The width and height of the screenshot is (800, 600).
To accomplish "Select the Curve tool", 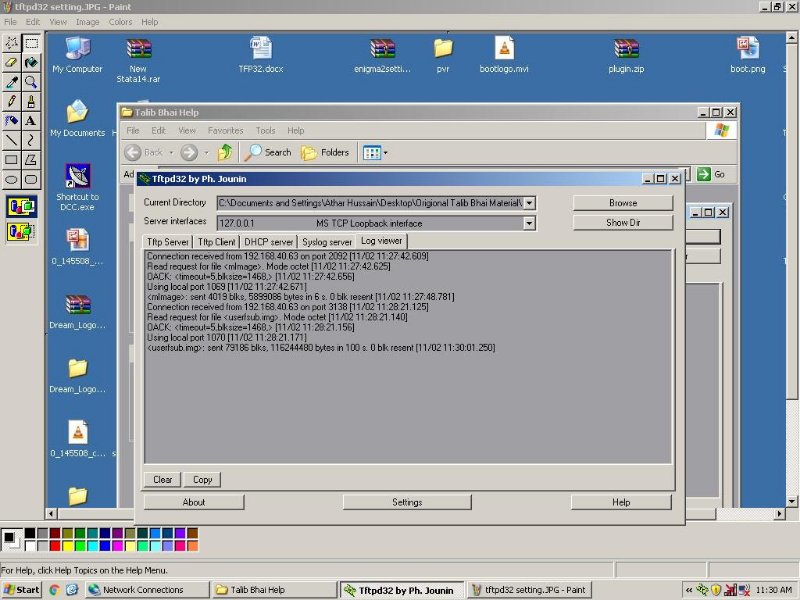I will coord(31,140).
